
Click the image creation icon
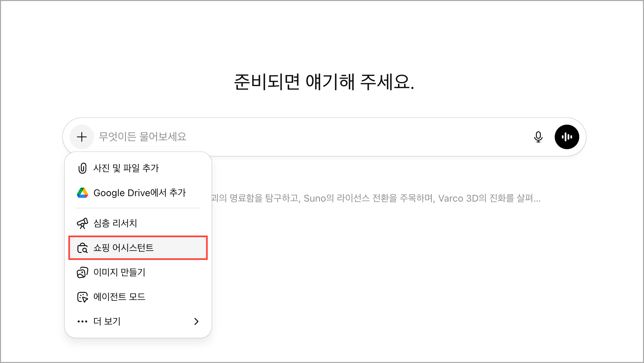coord(82,272)
